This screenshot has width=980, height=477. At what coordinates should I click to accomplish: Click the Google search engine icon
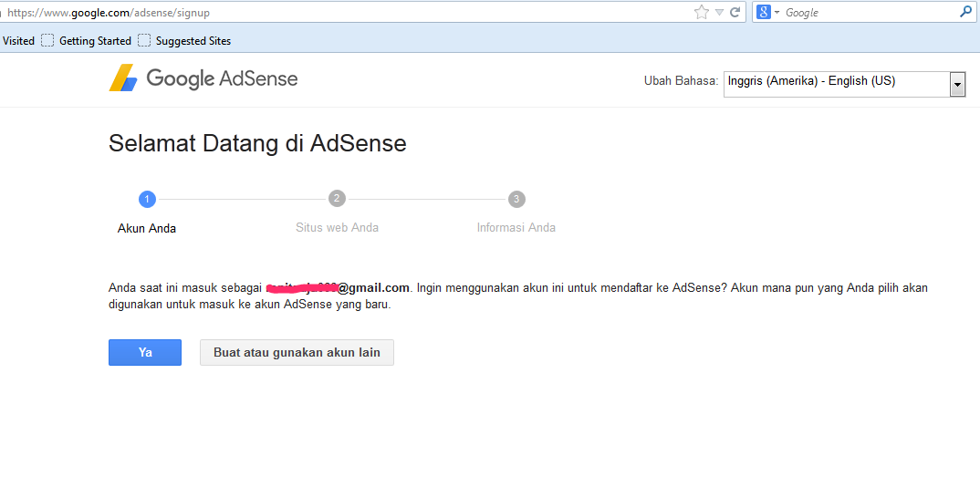[x=763, y=12]
